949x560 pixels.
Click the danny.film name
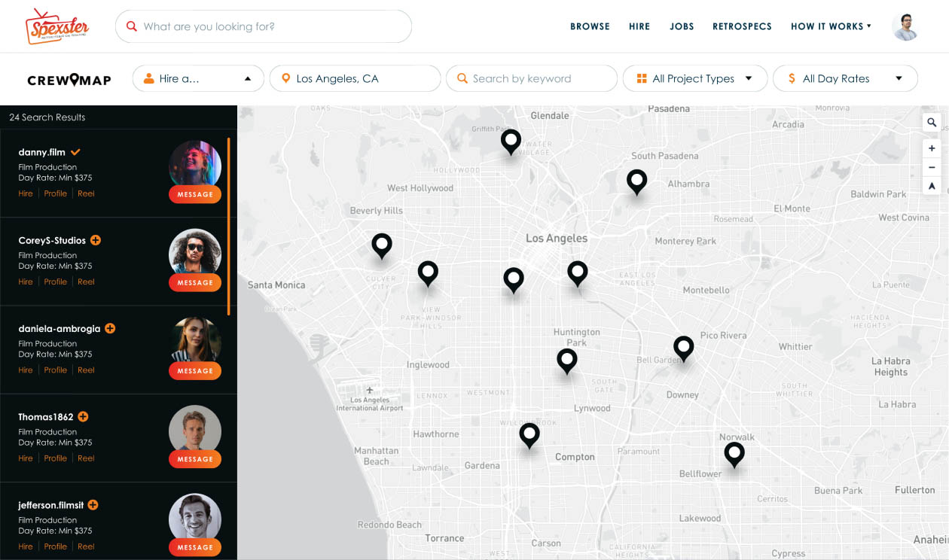click(x=42, y=152)
